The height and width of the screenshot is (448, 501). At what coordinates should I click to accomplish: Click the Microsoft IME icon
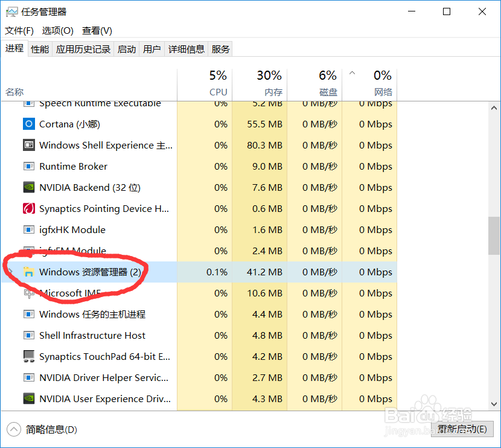[x=29, y=293]
